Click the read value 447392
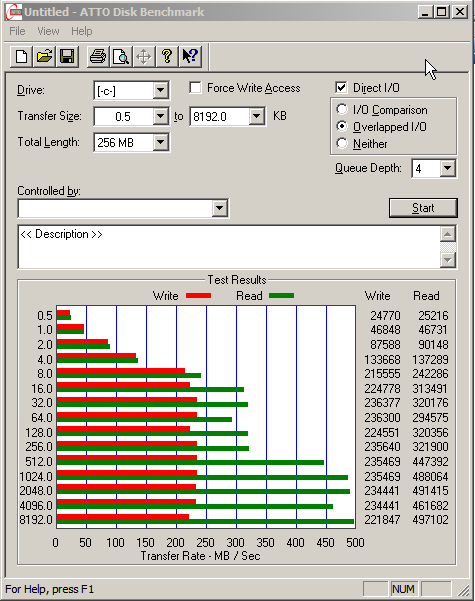 [x=431, y=461]
